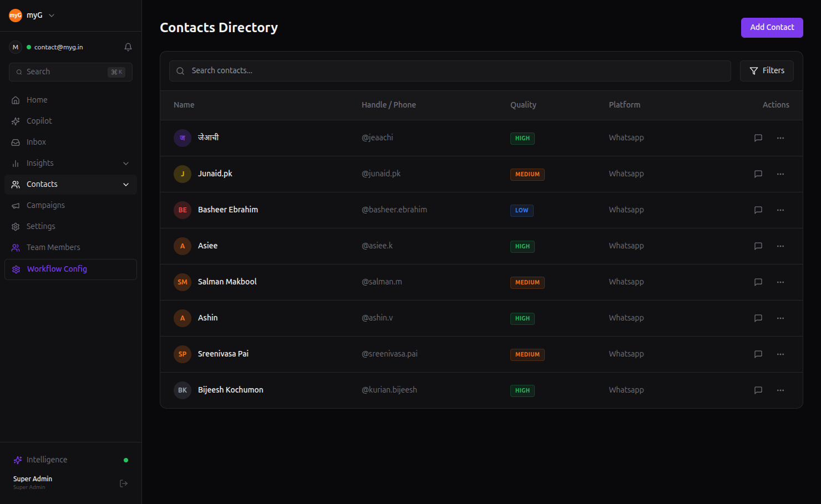Select the @kurian.bijeesh handle
Image resolution: width=821 pixels, height=504 pixels.
click(389, 390)
